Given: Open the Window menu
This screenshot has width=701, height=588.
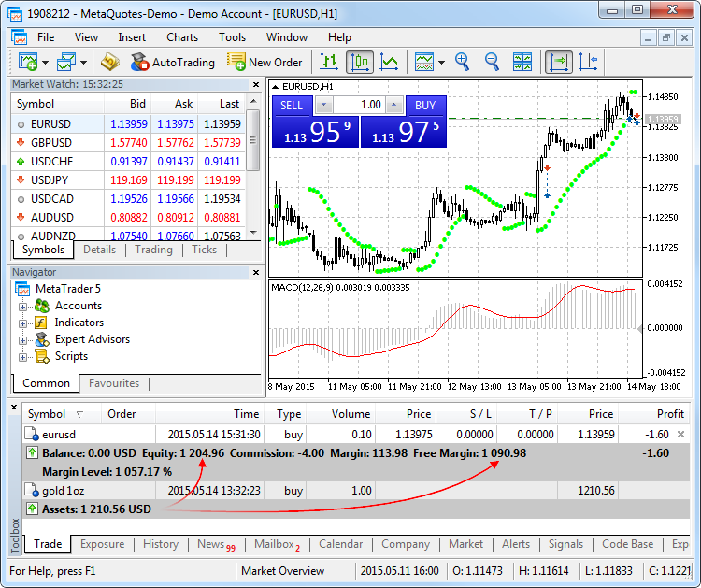Looking at the screenshot, I should point(287,37).
